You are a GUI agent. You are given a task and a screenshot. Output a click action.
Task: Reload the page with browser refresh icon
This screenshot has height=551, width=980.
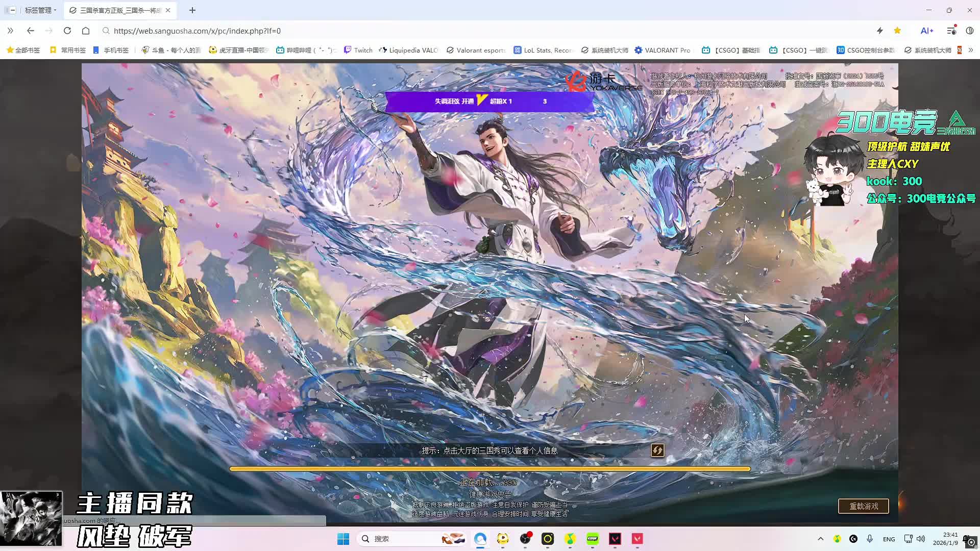click(67, 31)
